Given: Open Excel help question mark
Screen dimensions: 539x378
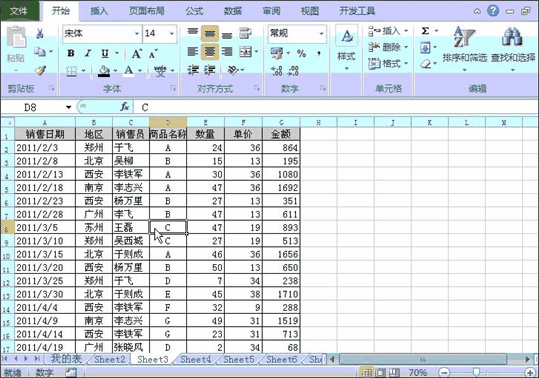Looking at the screenshot, I should (493, 11).
